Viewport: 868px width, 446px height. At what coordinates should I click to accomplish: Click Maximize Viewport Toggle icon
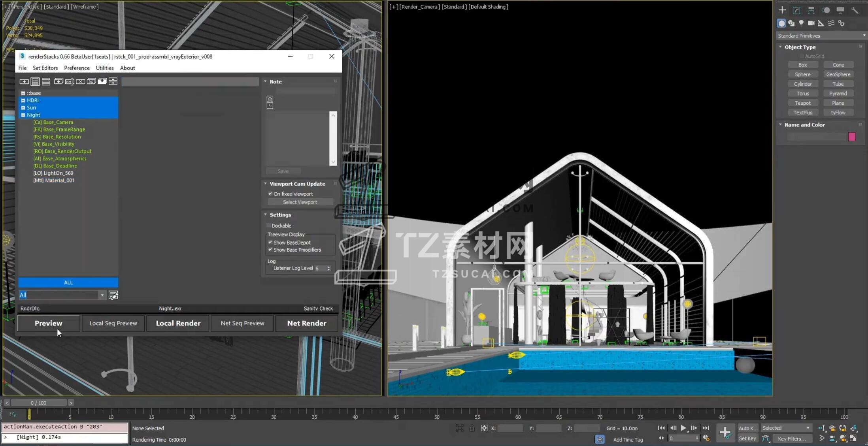pos(853,438)
